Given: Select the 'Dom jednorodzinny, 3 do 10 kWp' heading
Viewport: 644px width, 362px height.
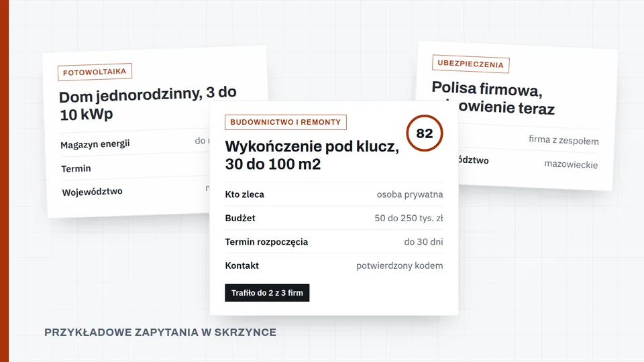Looking at the screenshot, I should pyautogui.click(x=148, y=104).
